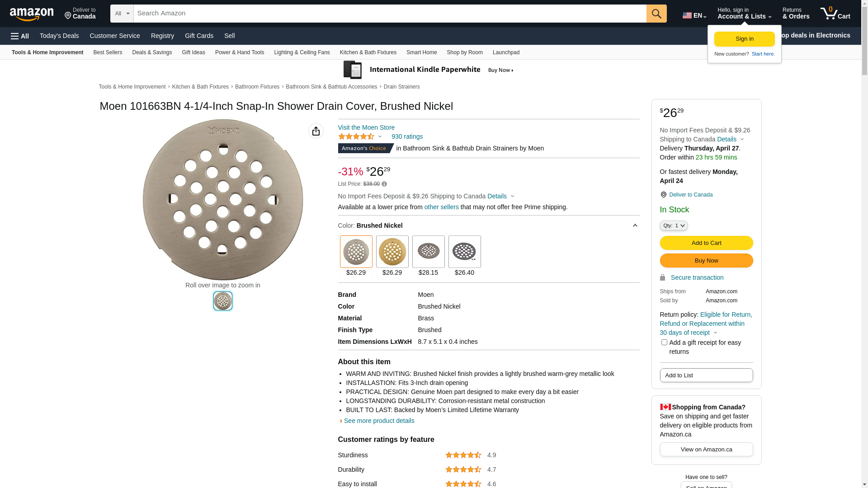Click the Deliver to Canada location icon

[663, 195]
